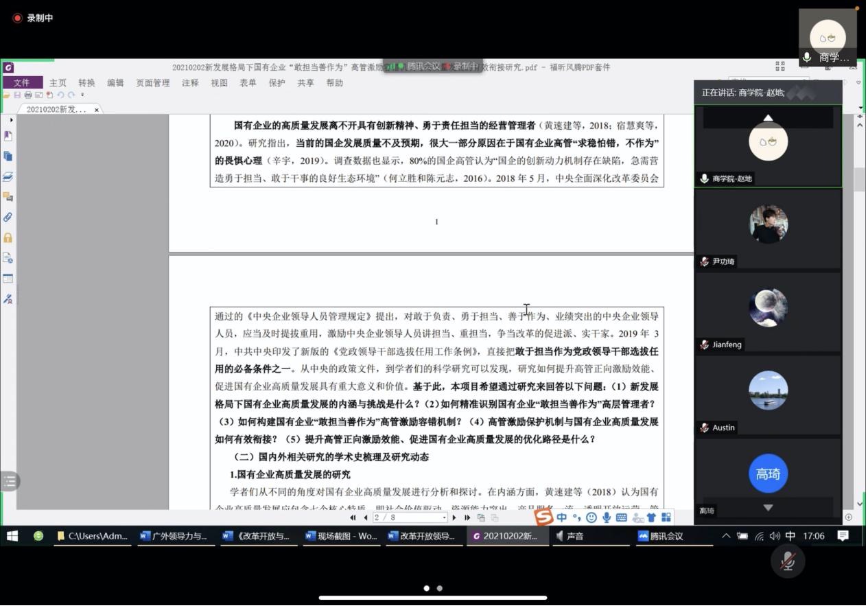Toggle Sogou input Chinese/English mode
The image size is (868, 608).
pos(562,518)
